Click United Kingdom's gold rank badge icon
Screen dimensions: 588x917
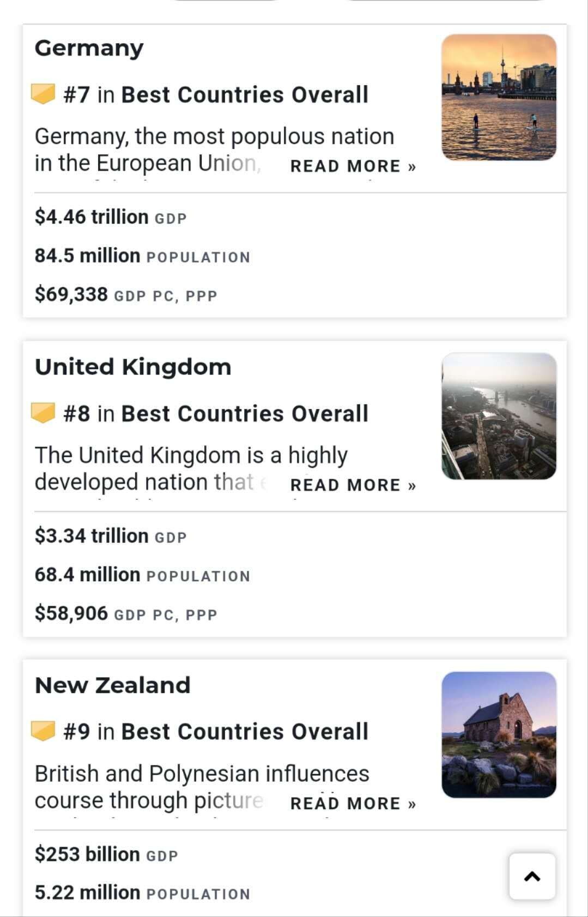43,413
